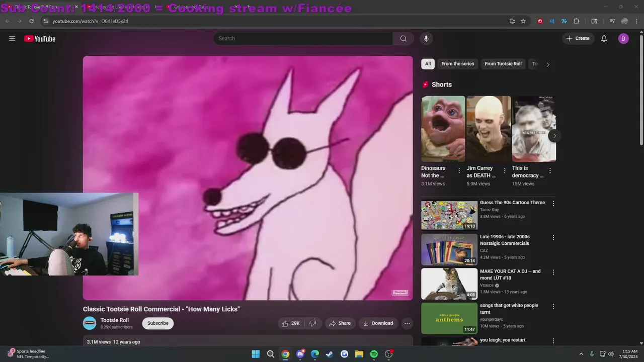This screenshot has width=644, height=362.
Task: Click Tacoz Guy channel name
Action: tap(490, 210)
